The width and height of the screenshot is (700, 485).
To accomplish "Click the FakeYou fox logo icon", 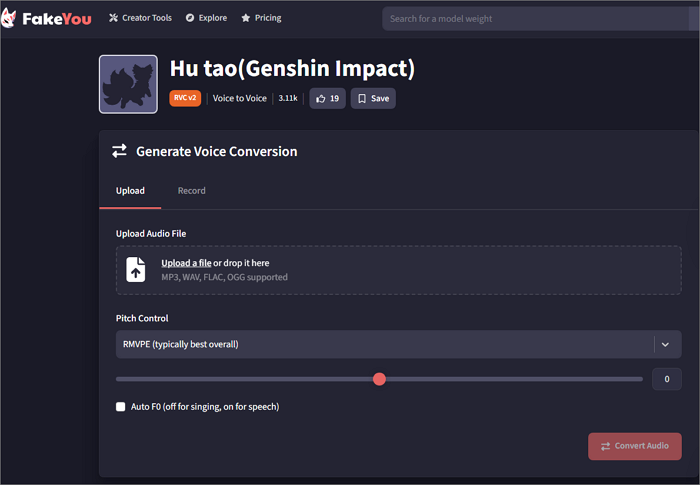I will coord(12,18).
